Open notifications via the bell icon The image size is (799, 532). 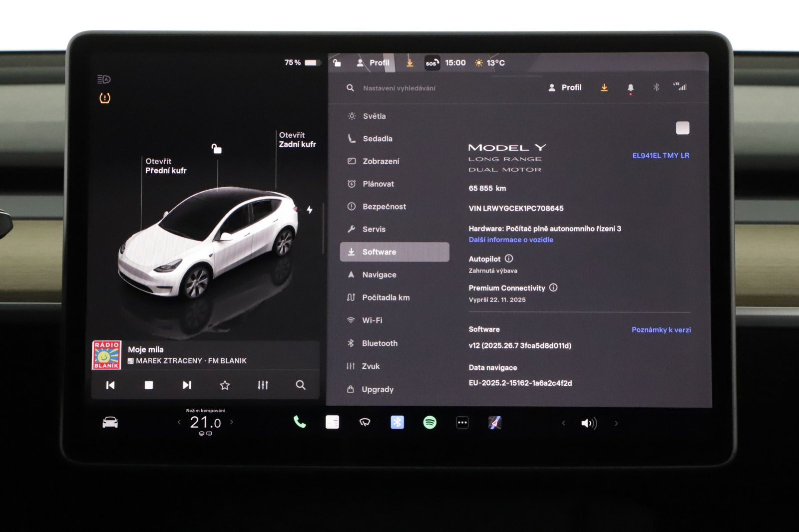[630, 87]
